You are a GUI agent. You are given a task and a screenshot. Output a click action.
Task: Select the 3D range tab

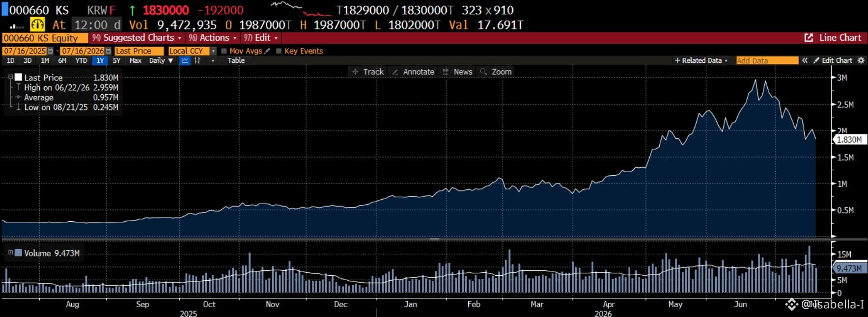[x=28, y=61]
